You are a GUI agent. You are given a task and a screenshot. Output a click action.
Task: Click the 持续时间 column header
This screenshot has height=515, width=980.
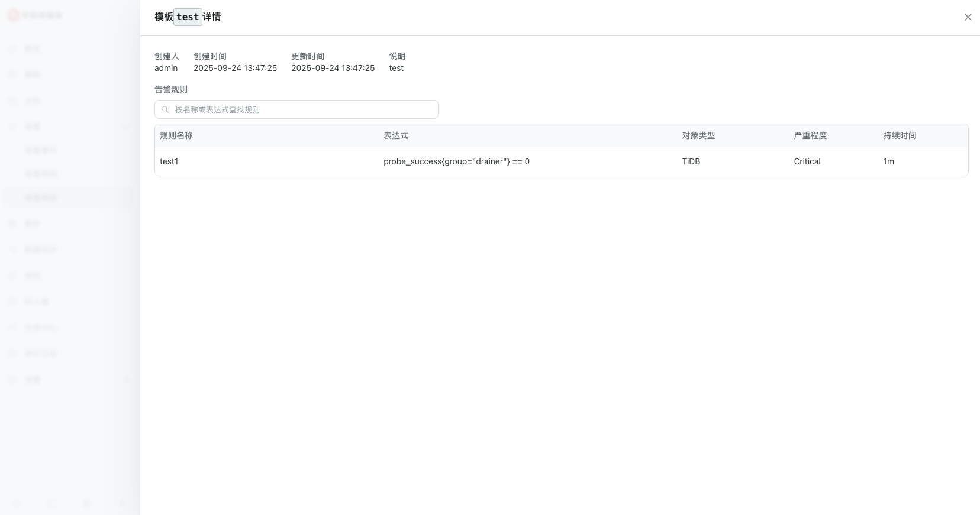tap(900, 135)
